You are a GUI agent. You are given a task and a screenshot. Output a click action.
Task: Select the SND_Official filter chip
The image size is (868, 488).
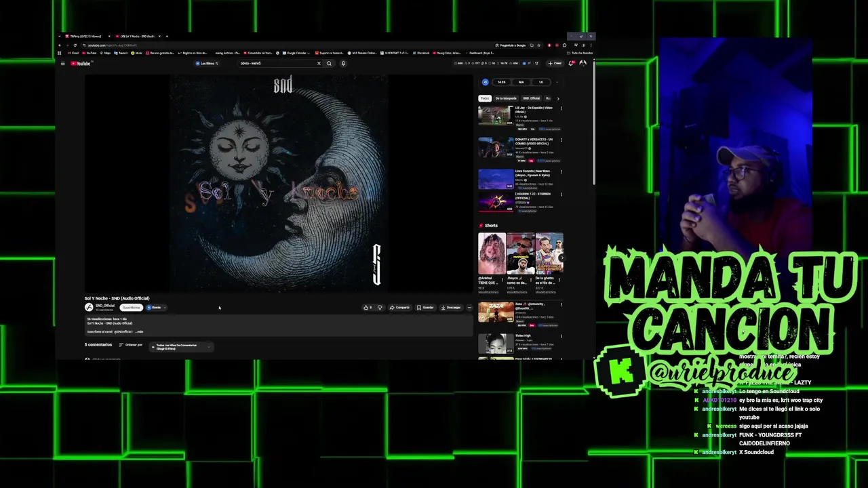[532, 98]
